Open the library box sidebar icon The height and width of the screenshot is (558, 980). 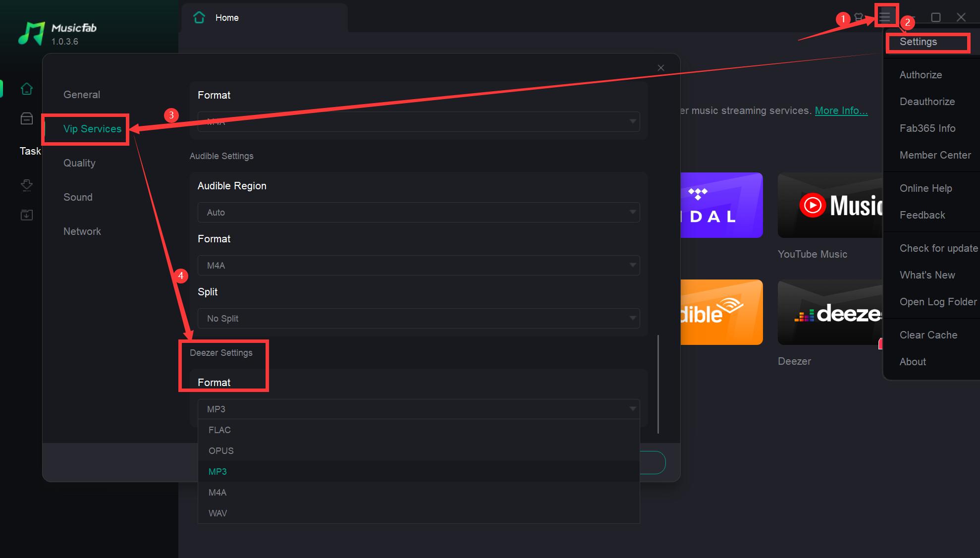(x=27, y=118)
